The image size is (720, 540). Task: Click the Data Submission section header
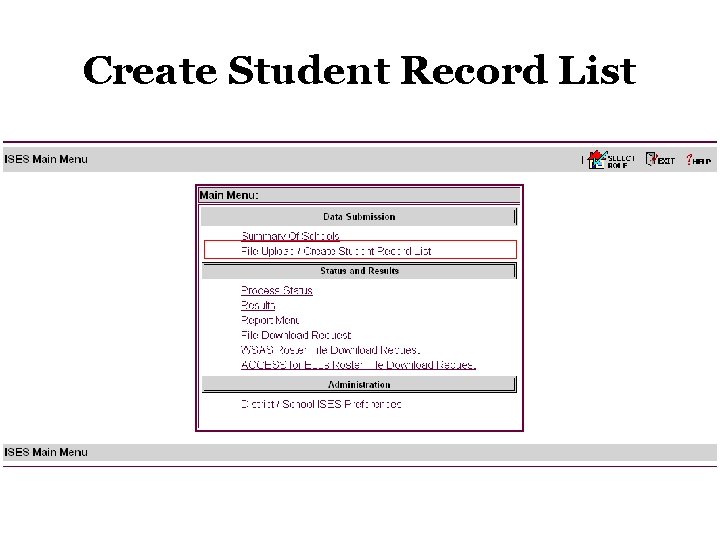(359, 217)
